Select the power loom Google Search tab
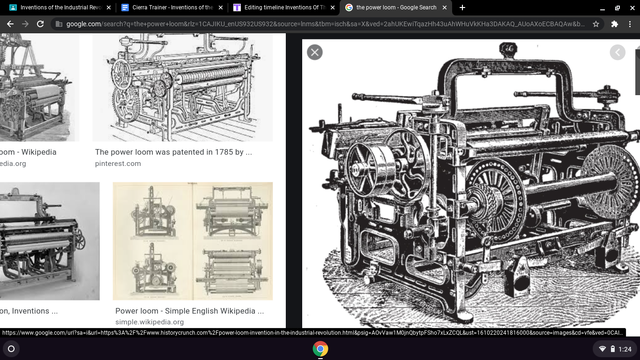 coord(395,7)
